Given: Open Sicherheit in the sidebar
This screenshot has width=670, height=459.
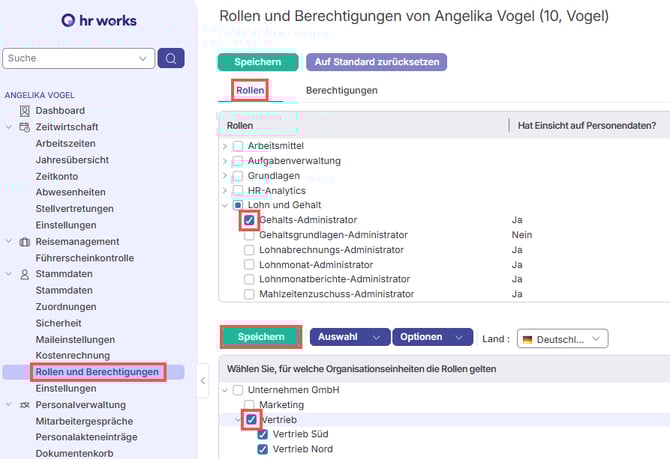Looking at the screenshot, I should click(59, 324).
